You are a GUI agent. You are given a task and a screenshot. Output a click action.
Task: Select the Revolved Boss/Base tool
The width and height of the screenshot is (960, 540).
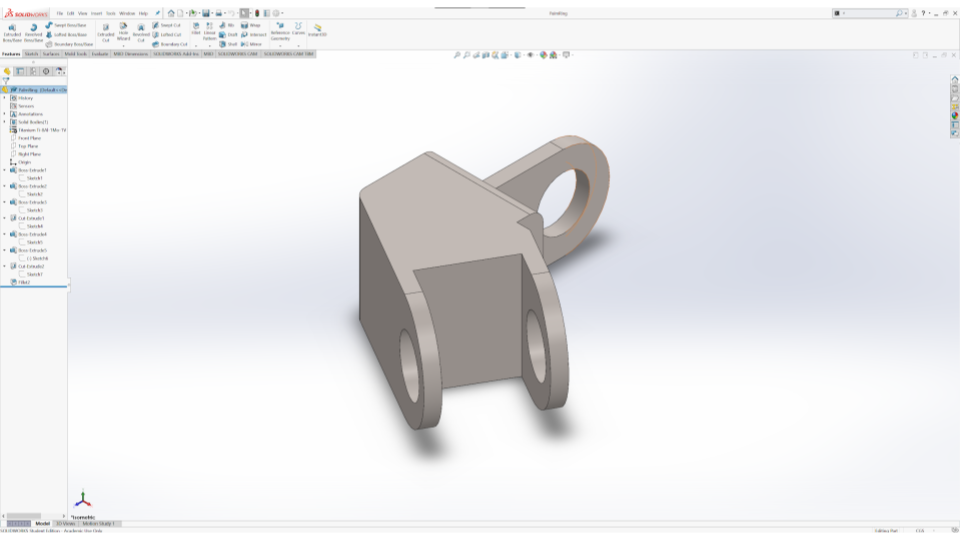[x=33, y=31]
